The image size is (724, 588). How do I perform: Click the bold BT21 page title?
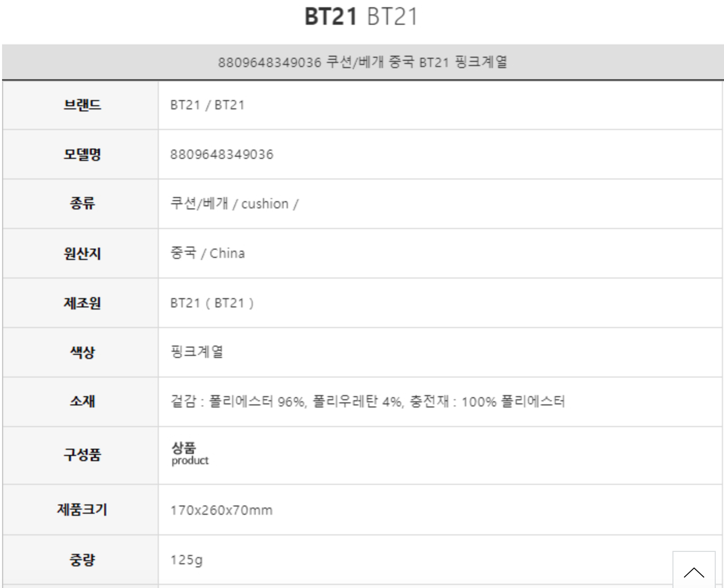pyautogui.click(x=331, y=17)
